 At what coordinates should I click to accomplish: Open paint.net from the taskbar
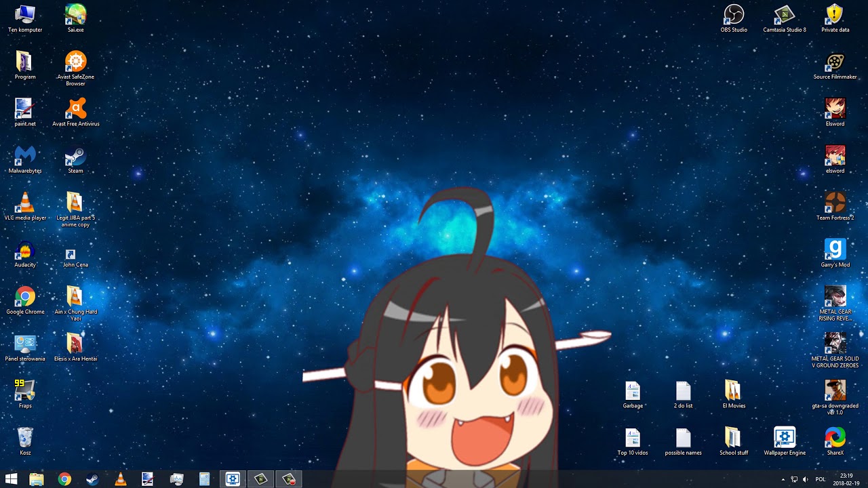[x=148, y=479]
